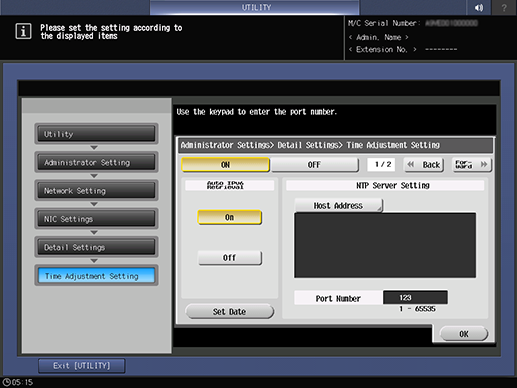Open NIC Settings in menu tree
Screen dimensions: 517x388
[96, 219]
